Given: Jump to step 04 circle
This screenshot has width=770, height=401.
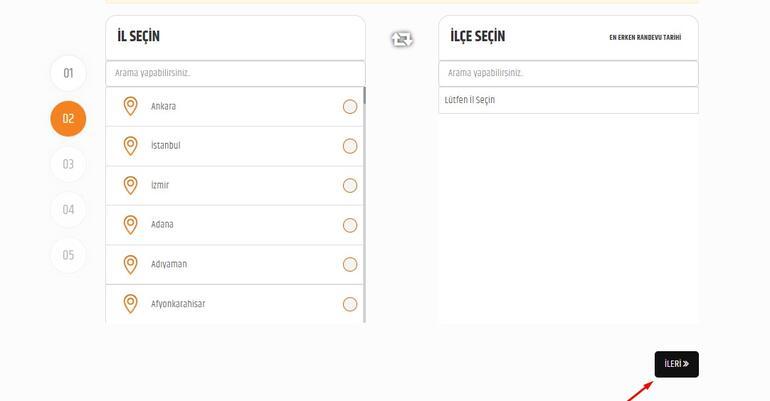Looking at the screenshot, I should coord(68,210).
